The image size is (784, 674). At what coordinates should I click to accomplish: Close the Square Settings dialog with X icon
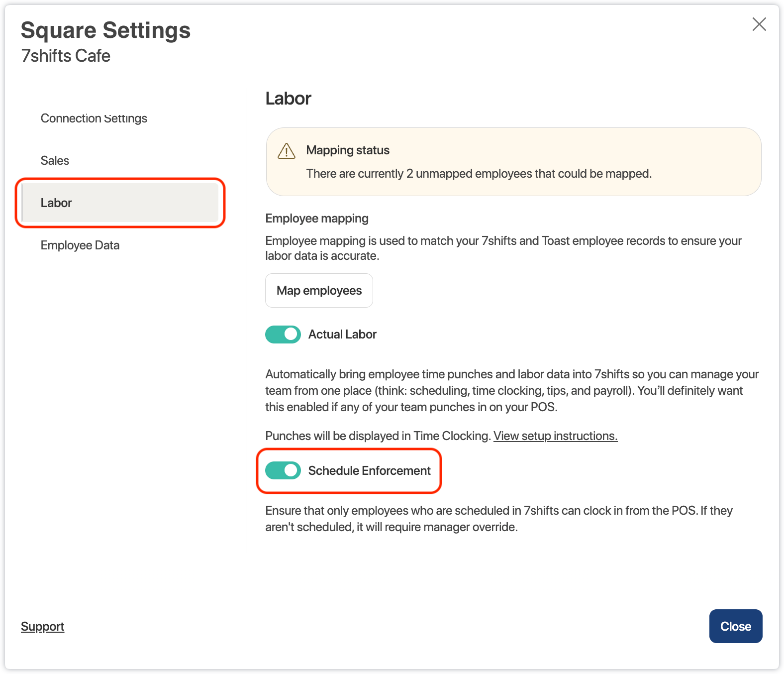pos(759,24)
